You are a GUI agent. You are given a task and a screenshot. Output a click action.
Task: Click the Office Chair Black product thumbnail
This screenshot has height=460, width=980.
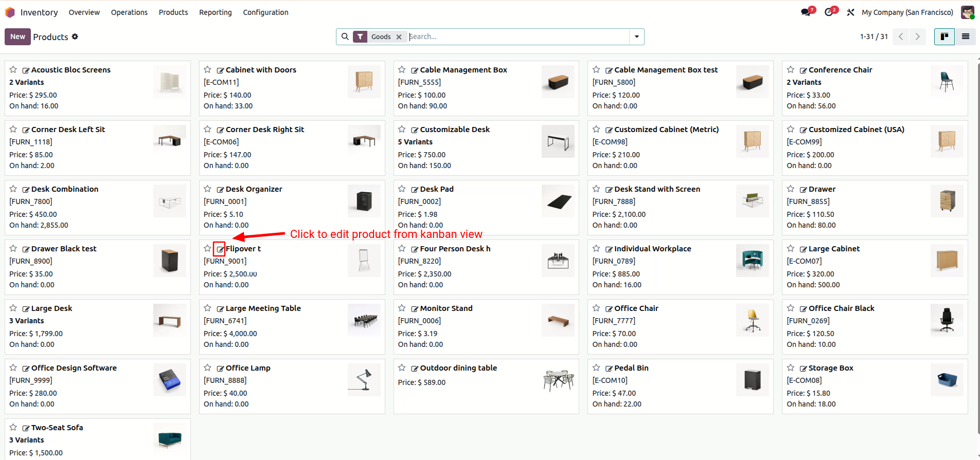click(947, 320)
